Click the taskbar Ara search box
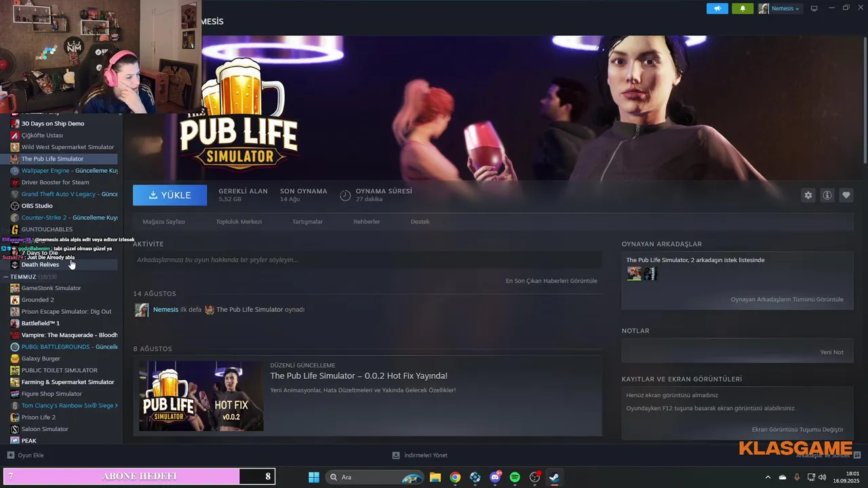The width and height of the screenshot is (868, 488). coord(375,477)
